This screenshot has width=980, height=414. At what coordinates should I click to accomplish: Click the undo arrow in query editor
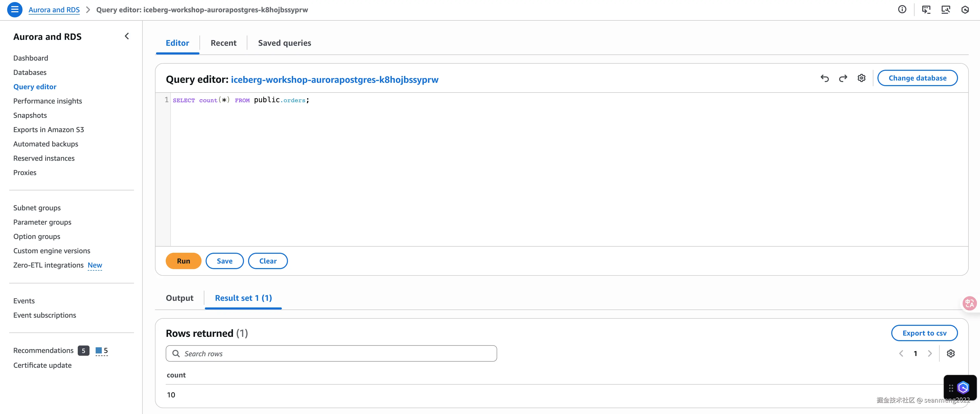point(825,78)
